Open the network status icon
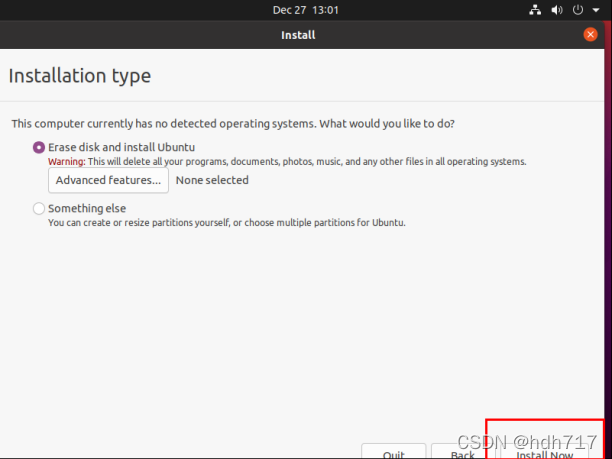 click(x=535, y=10)
